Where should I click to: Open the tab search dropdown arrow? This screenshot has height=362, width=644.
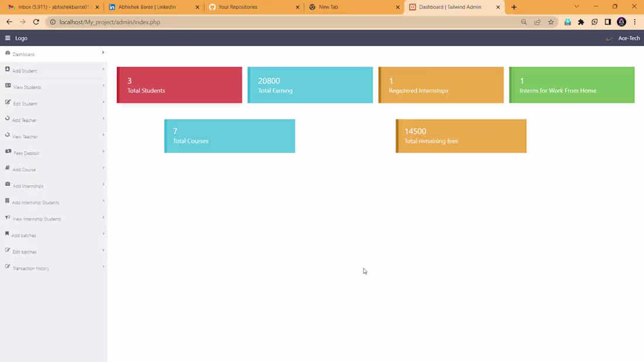coord(577,6)
